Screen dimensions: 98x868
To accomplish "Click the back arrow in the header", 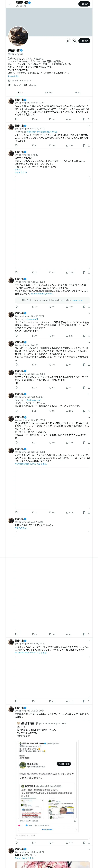I will point(9,4).
